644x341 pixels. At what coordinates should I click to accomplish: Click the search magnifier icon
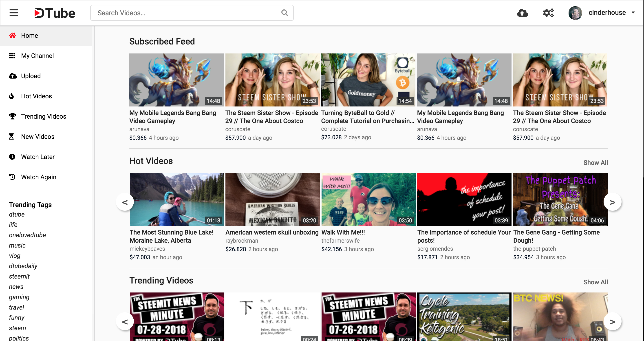[x=285, y=13]
